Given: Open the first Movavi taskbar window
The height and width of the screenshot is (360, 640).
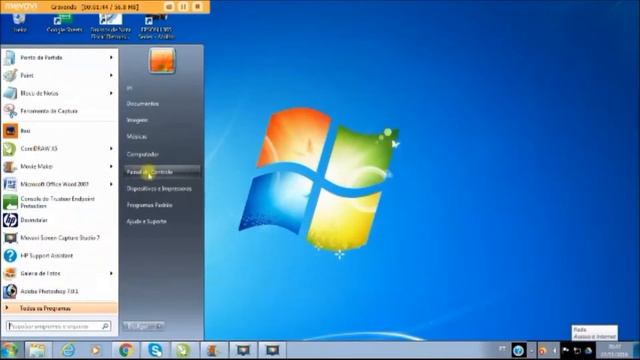Looking at the screenshot, I should click(243, 350).
